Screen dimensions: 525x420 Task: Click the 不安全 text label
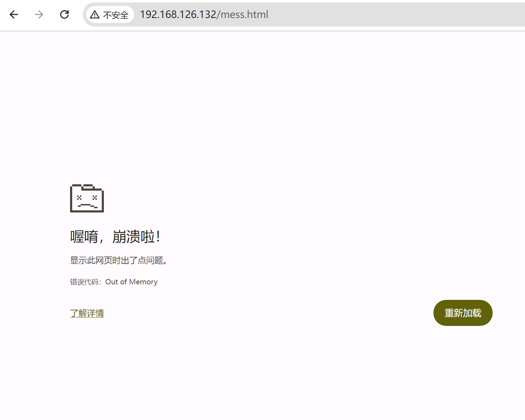[x=116, y=15]
